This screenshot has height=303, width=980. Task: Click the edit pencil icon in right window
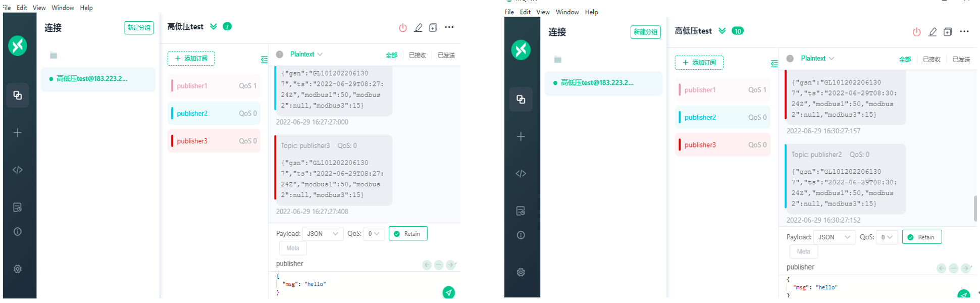(933, 32)
